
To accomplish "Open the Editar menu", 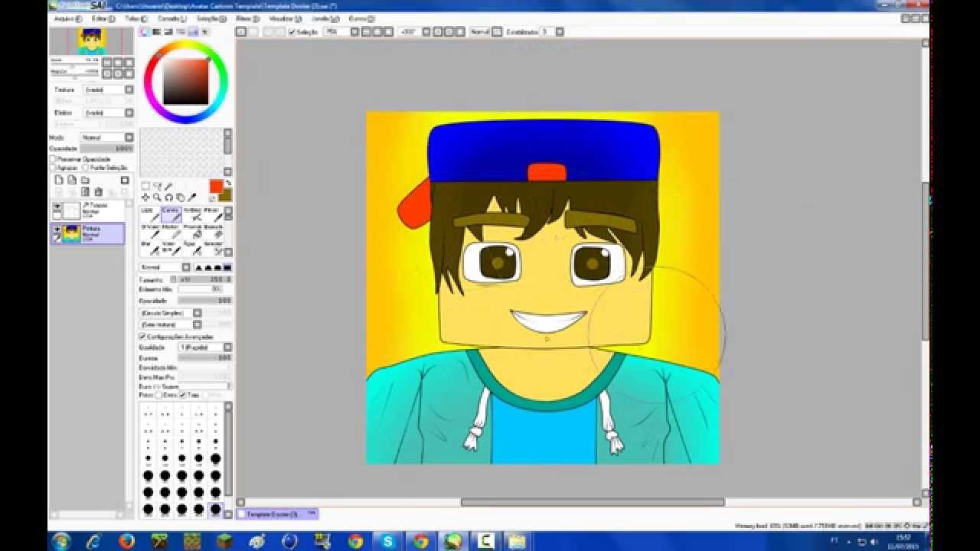I will click(x=103, y=18).
